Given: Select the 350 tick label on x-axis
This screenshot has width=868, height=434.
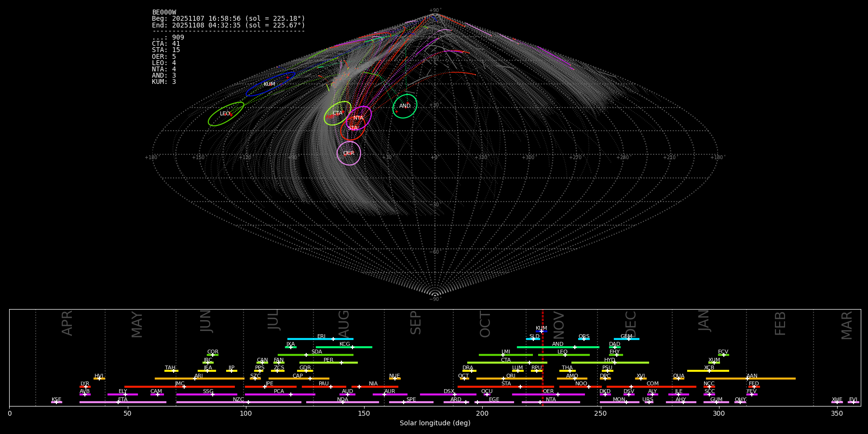Looking at the screenshot, I should pyautogui.click(x=837, y=413).
